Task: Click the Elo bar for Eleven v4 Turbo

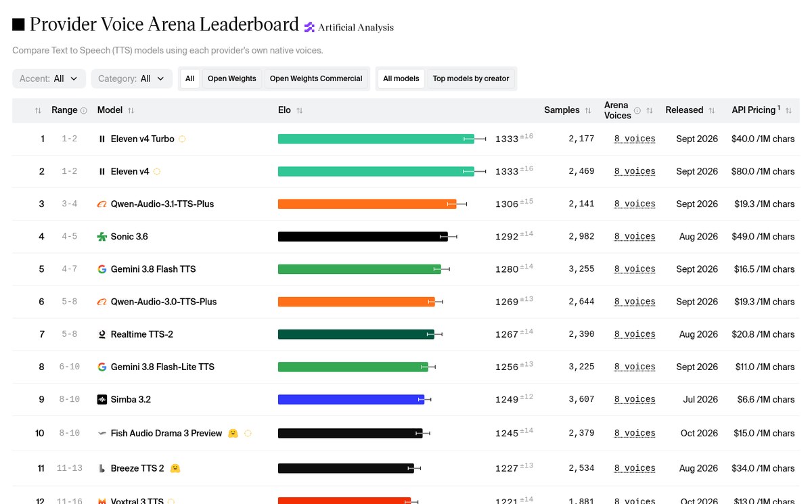Action: [x=376, y=139]
